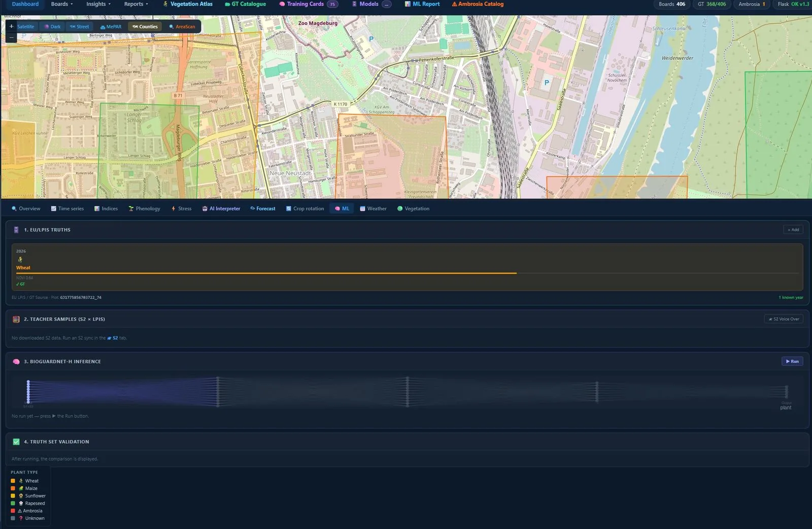Open the Insights dropdown menu

tap(98, 4)
